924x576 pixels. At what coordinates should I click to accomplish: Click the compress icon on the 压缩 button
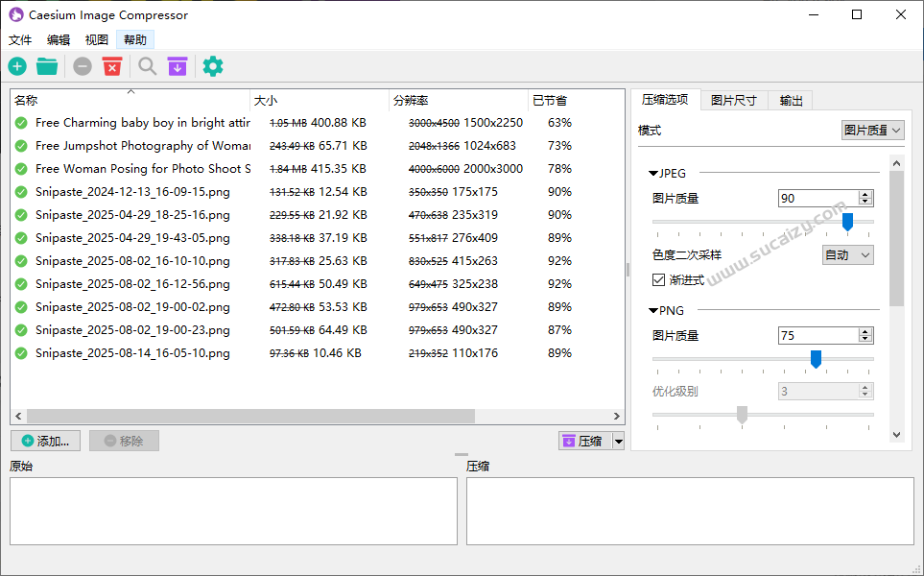tap(569, 440)
